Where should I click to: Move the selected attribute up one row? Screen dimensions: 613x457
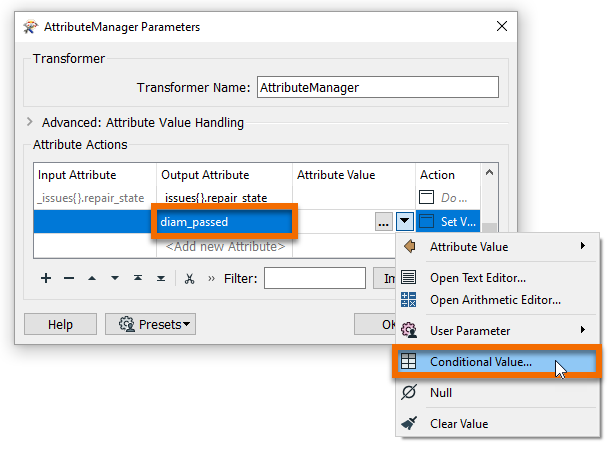(92, 278)
